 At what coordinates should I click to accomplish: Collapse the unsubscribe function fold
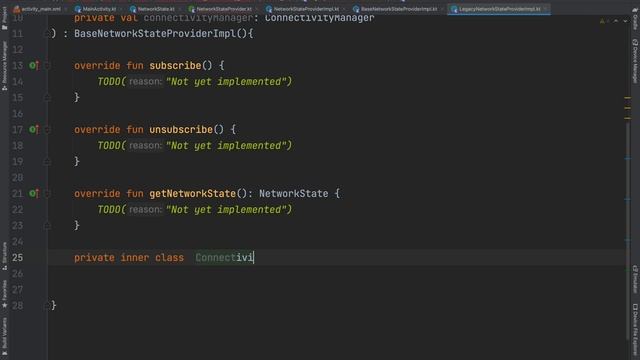click(x=47, y=129)
